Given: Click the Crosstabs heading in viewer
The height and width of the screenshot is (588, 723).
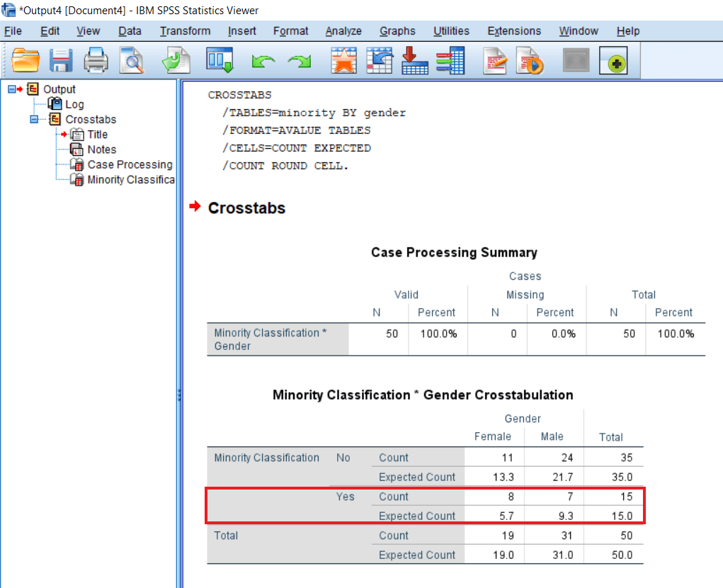Looking at the screenshot, I should (x=246, y=208).
